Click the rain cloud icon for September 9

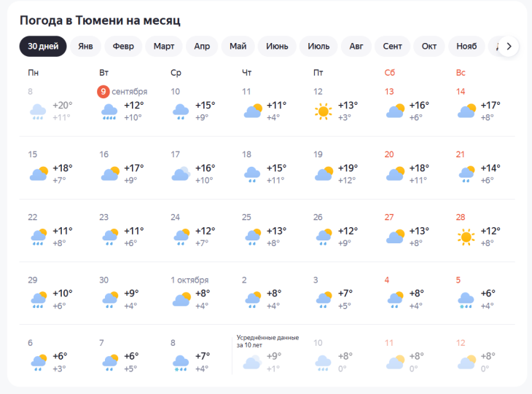[110, 111]
